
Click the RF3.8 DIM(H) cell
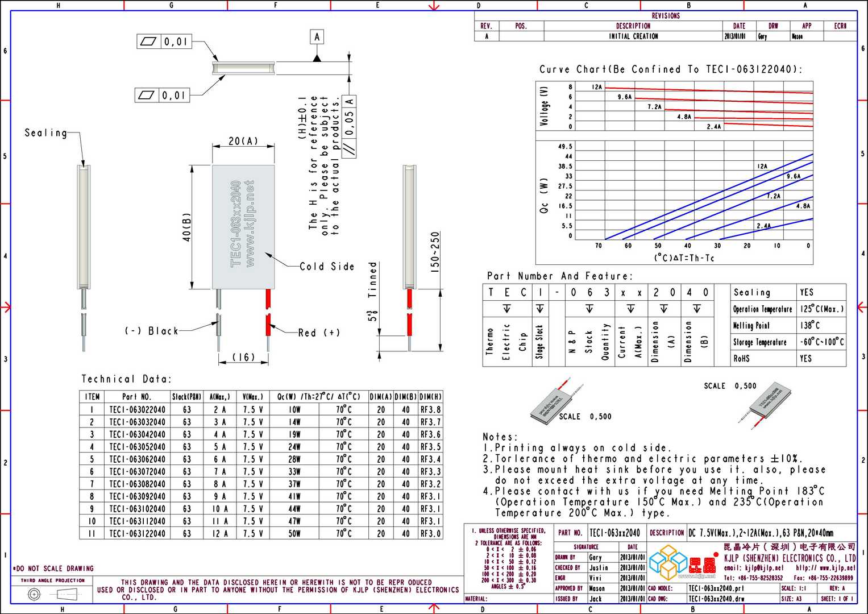point(430,410)
